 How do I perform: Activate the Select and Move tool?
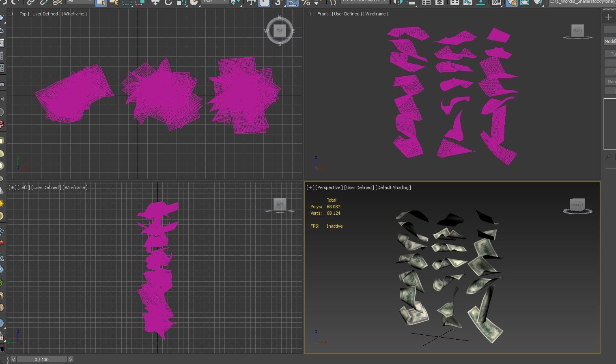155,2
